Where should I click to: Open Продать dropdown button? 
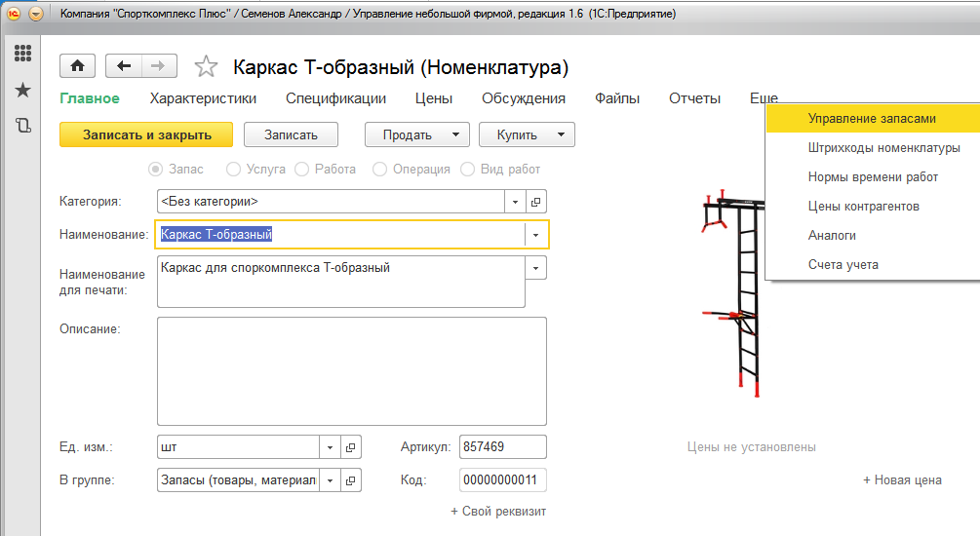point(417,134)
